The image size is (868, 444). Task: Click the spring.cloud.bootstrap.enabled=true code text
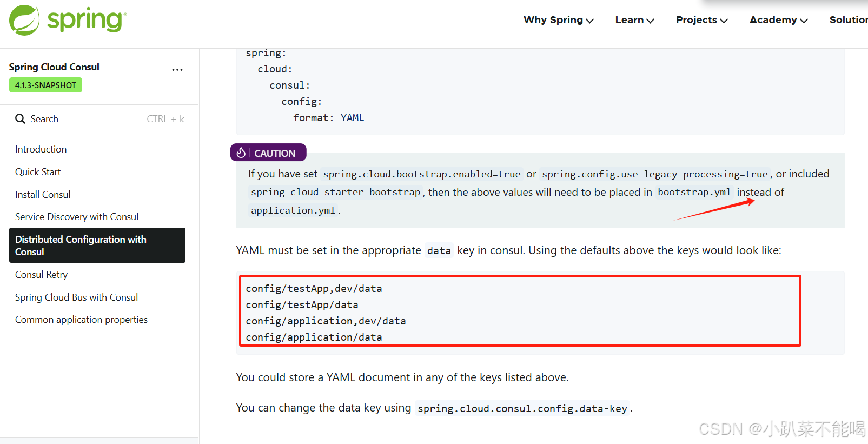click(422, 174)
